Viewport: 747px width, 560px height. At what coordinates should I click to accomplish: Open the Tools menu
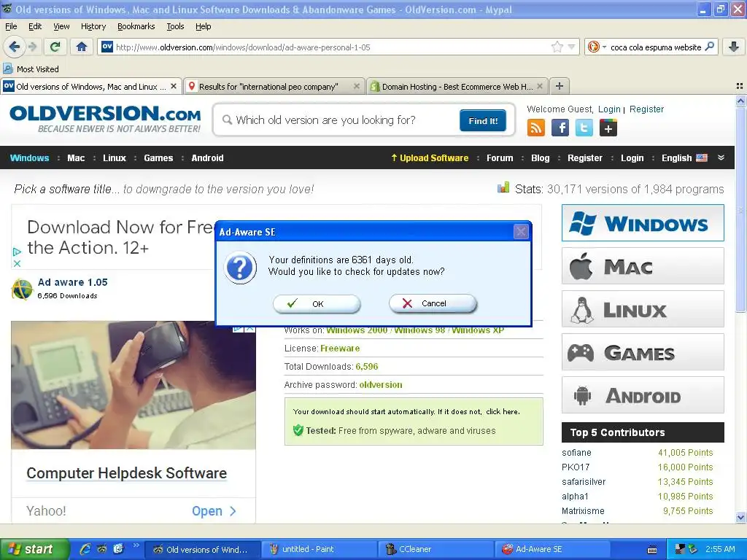coord(175,26)
